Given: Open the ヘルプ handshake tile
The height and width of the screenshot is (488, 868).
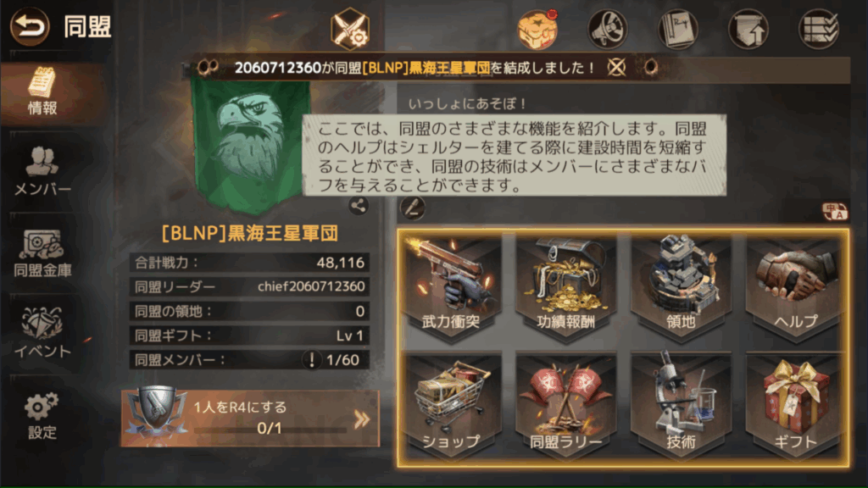Looking at the screenshot, I should point(795,288).
